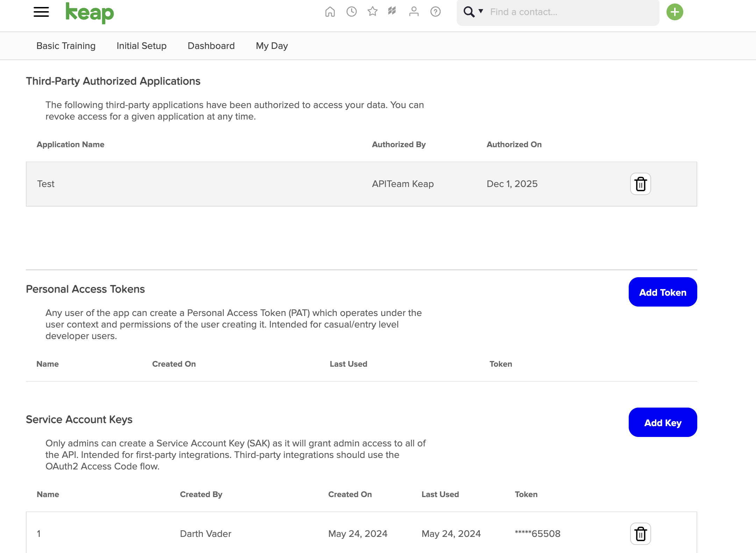Image resolution: width=756 pixels, height=553 pixels.
Task: Switch to Initial Setup tab
Action: pyautogui.click(x=142, y=46)
